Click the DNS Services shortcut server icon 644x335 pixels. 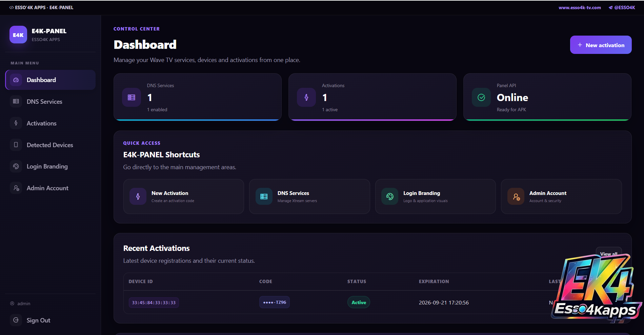[x=264, y=196]
